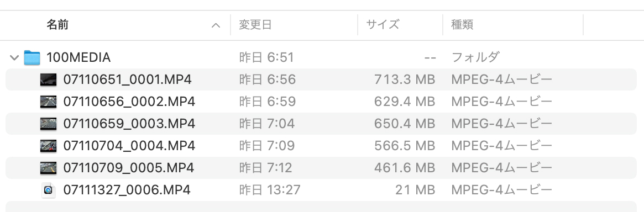Image resolution: width=644 pixels, height=212 pixels.
Task: Click QuickTime document icon of 07111327_0006.MP4
Action: click(49, 190)
